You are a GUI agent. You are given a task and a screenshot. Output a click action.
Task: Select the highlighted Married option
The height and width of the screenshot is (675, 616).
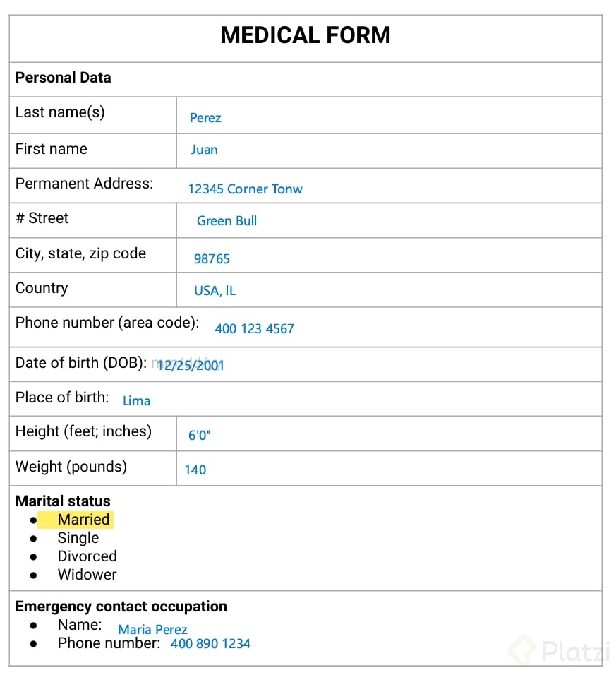coord(83,520)
